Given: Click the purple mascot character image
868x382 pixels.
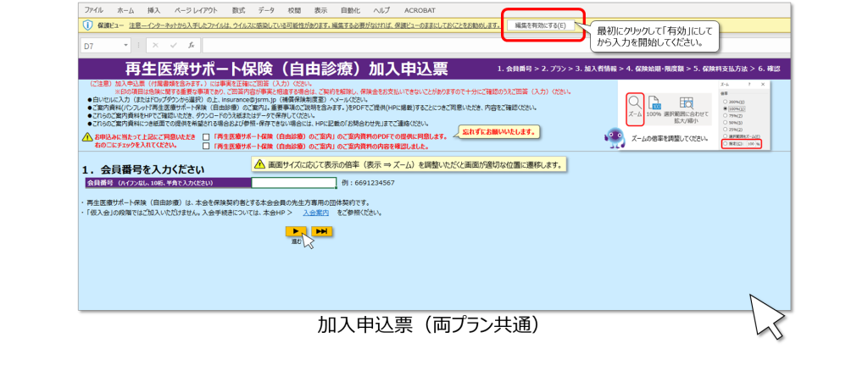Looking at the screenshot, I should click(615, 138).
